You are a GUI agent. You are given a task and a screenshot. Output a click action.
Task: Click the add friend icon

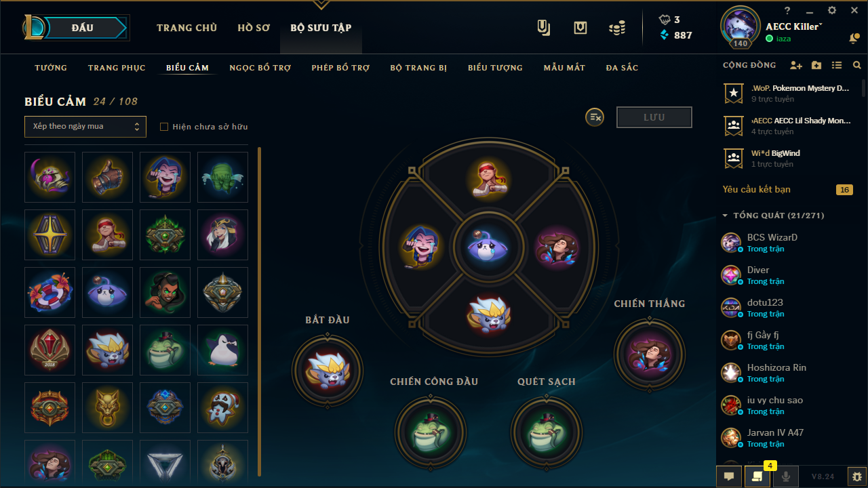pyautogui.click(x=796, y=66)
